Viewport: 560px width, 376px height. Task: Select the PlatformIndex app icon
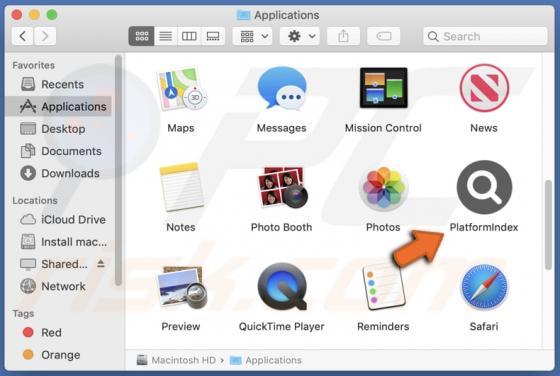484,187
